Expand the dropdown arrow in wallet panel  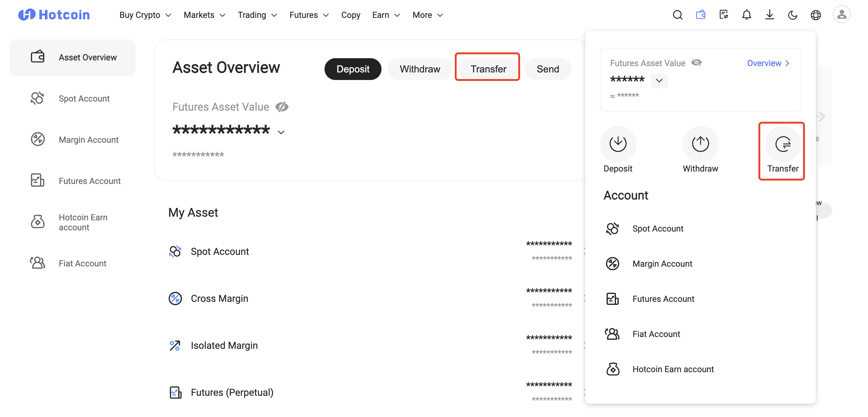coord(659,81)
